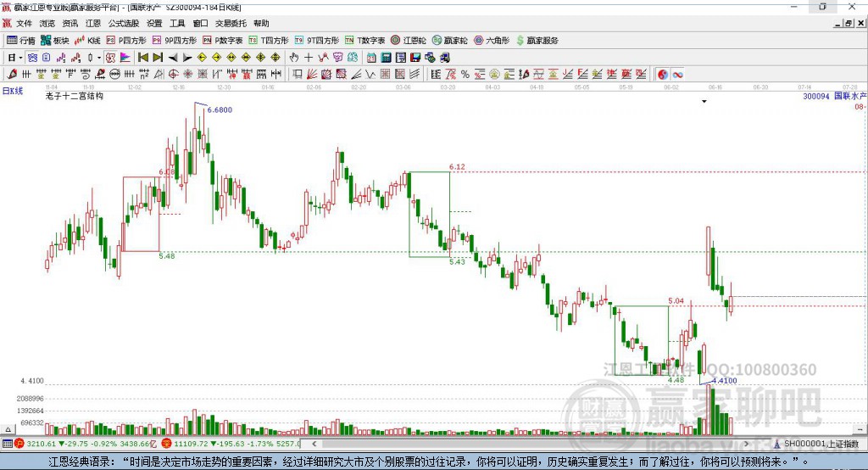Open the 帮助 menu
Viewport: 868px width, 470px height.
pyautogui.click(x=261, y=23)
